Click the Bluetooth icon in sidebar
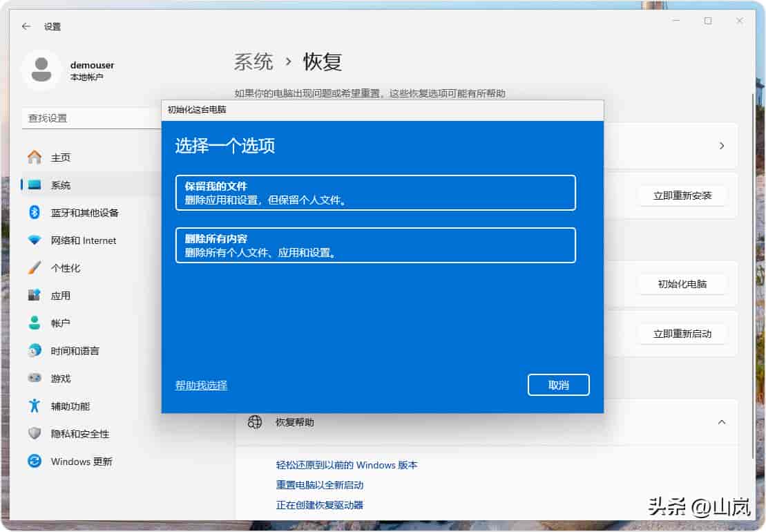Image resolution: width=766 pixels, height=532 pixels. (35, 212)
